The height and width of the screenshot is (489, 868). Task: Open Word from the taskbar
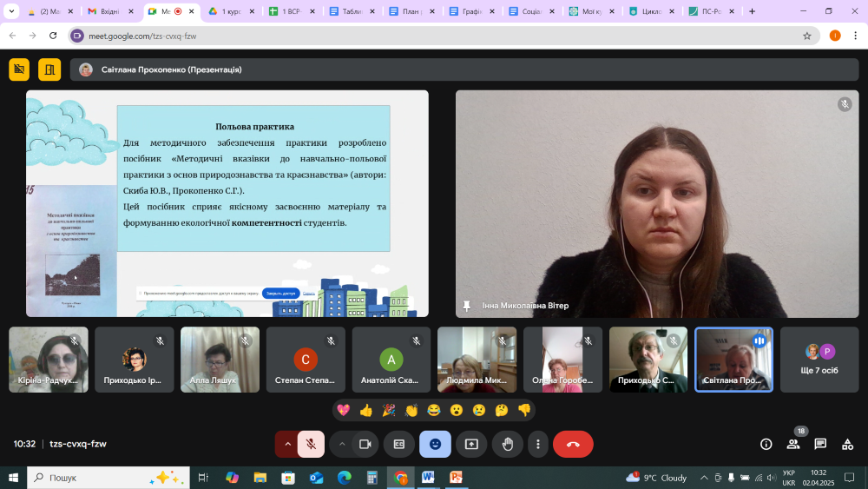pyautogui.click(x=428, y=478)
